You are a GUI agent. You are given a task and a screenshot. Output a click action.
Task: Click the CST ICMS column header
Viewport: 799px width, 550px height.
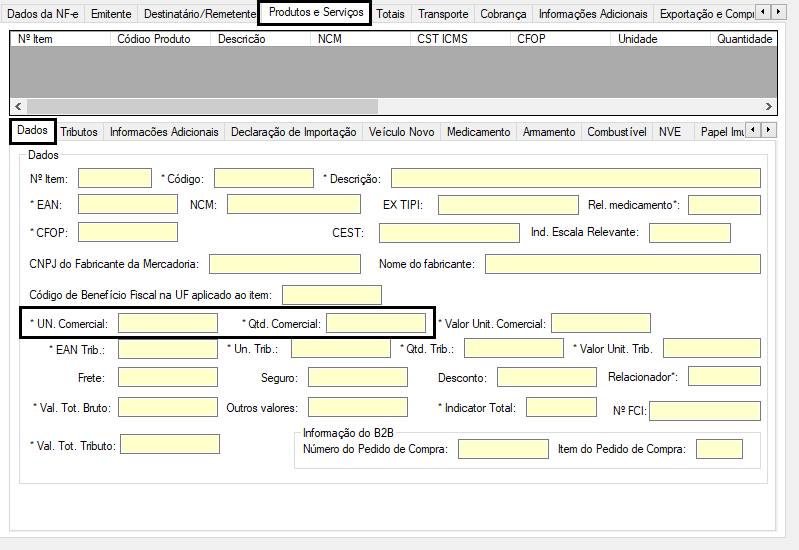point(460,39)
